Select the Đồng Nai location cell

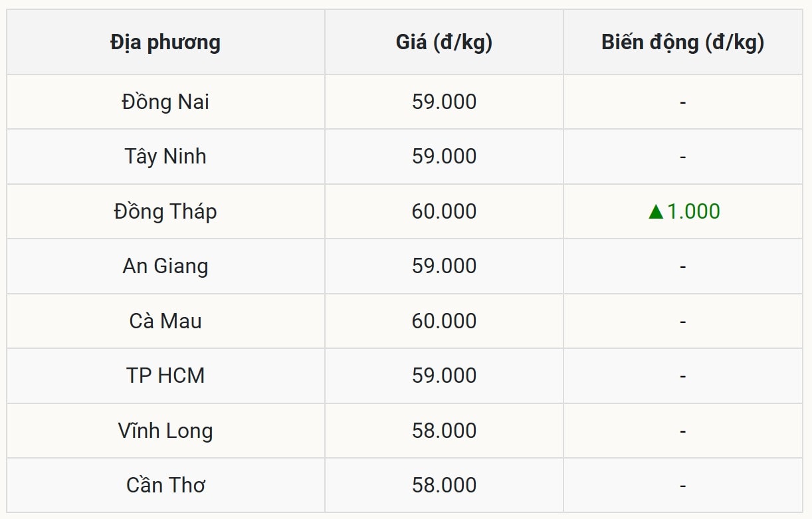coord(165,102)
